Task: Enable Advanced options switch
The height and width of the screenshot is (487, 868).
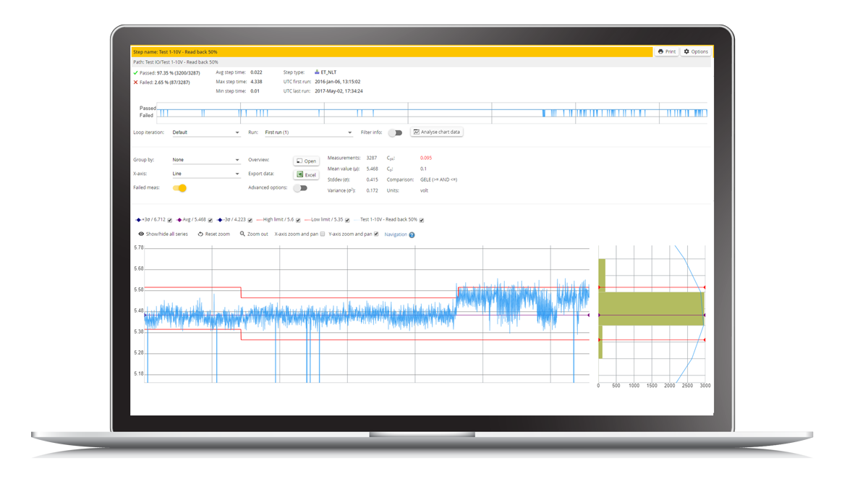Action: (299, 188)
